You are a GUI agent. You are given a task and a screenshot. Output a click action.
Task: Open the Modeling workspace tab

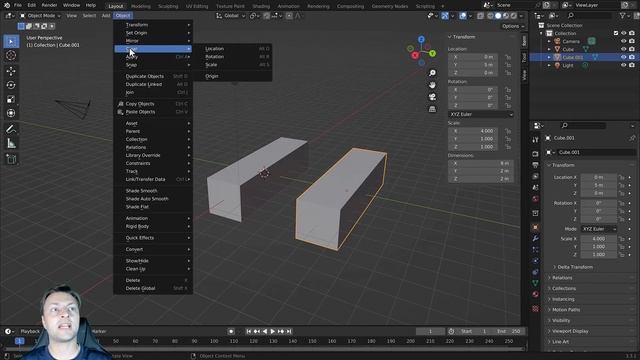pyautogui.click(x=140, y=6)
